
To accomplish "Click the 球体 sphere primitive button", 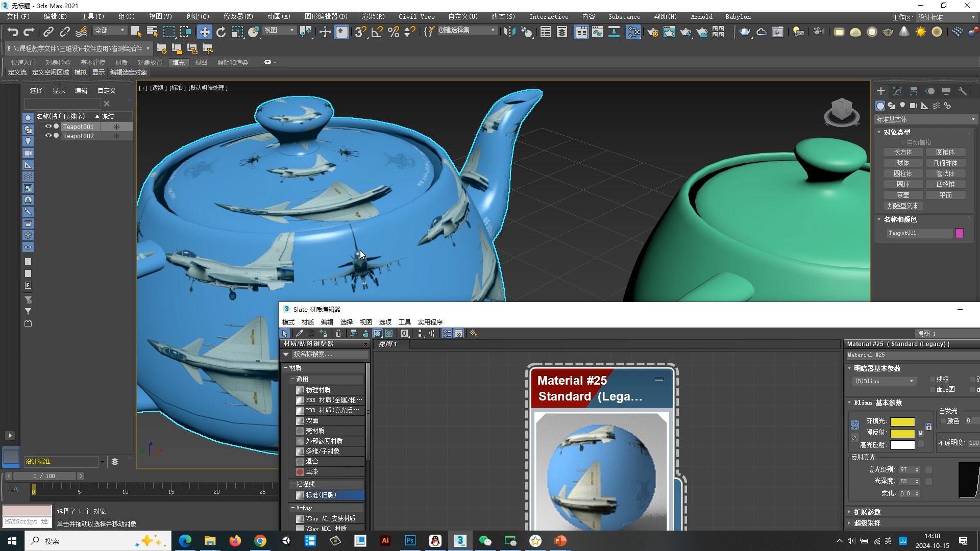I will (903, 163).
